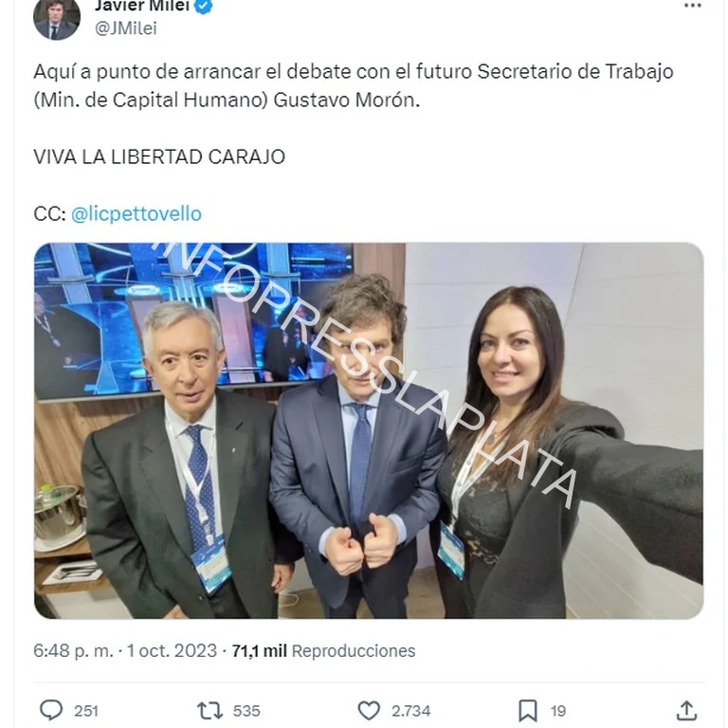728x728 pixels.
Task: Bookmark the tweet with bookmark icon
Action: [528, 711]
